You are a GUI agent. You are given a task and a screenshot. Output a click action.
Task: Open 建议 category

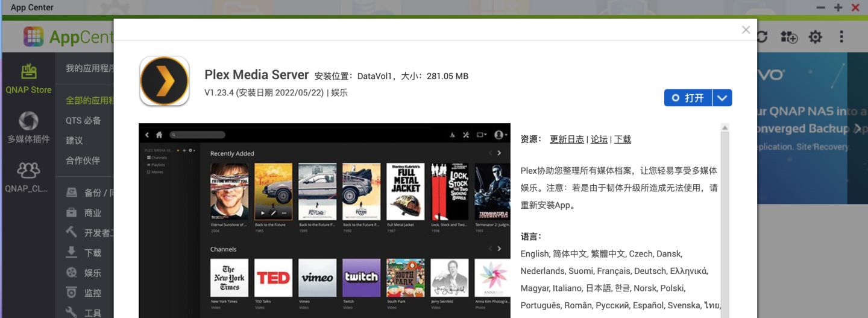[74, 141]
